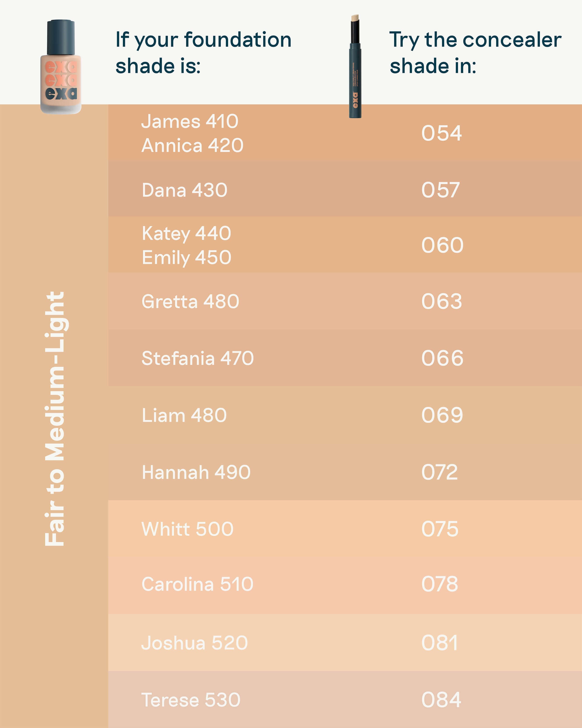The image size is (582, 728).
Task: Pick concealer shade number 075
Action: [440, 529]
